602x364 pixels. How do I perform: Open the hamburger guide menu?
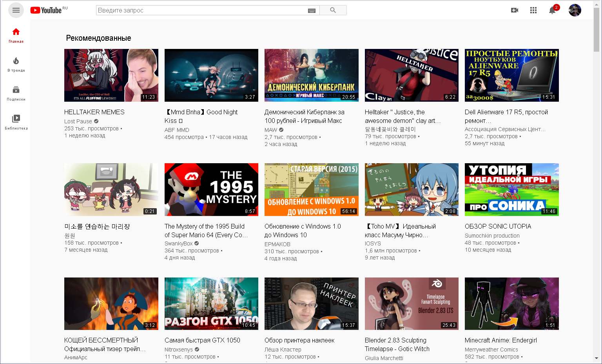pyautogui.click(x=16, y=10)
